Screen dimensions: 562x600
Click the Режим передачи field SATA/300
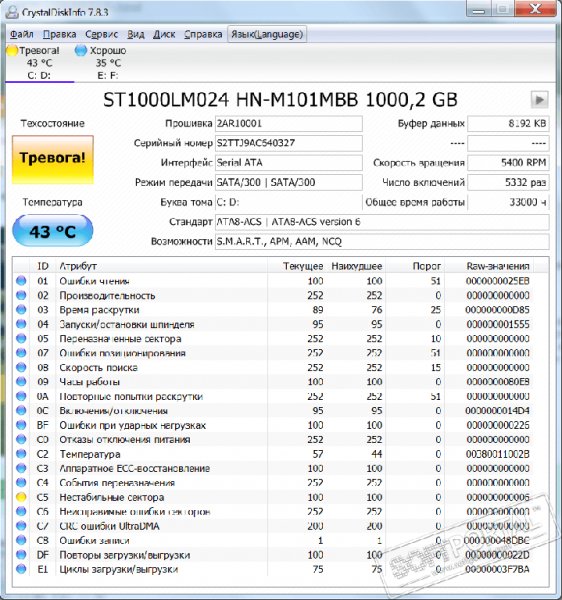click(x=288, y=182)
